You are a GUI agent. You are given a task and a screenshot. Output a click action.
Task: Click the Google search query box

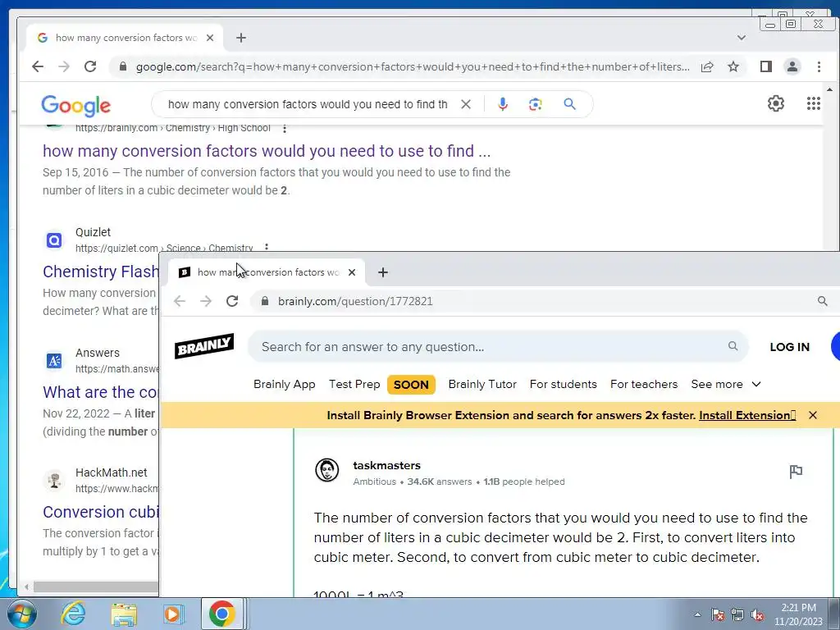308,104
